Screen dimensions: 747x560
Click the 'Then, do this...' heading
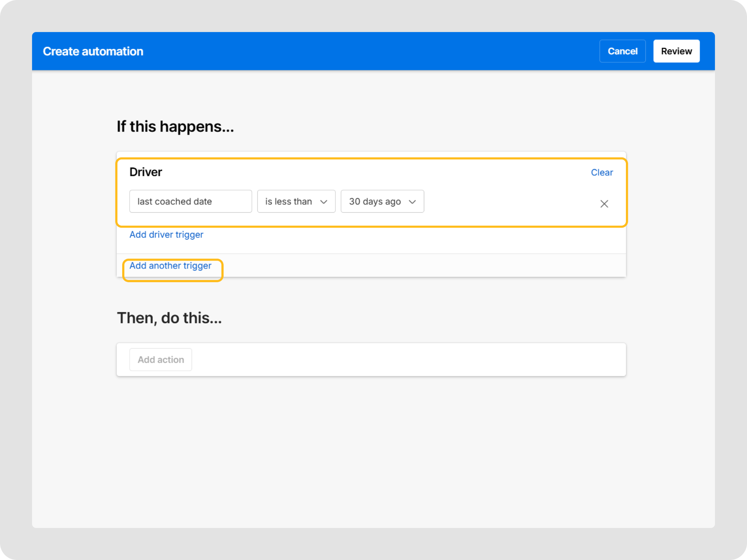pyautogui.click(x=169, y=318)
